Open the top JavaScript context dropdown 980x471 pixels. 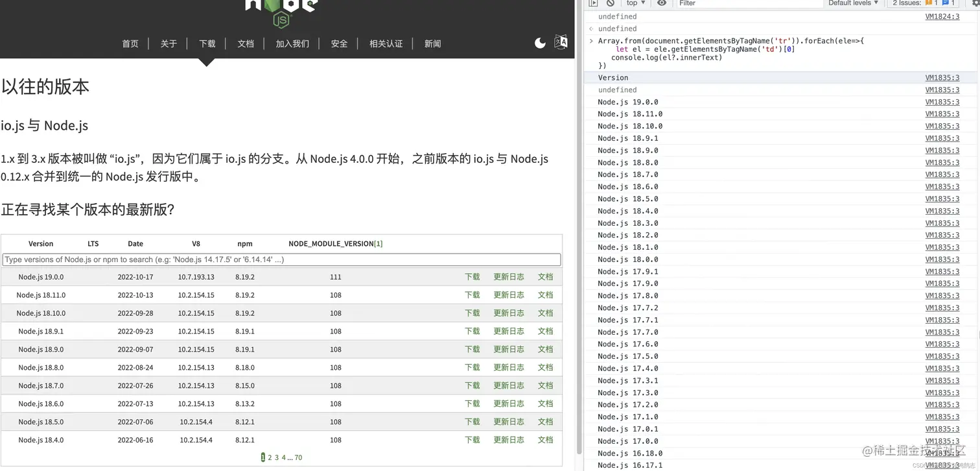point(636,3)
